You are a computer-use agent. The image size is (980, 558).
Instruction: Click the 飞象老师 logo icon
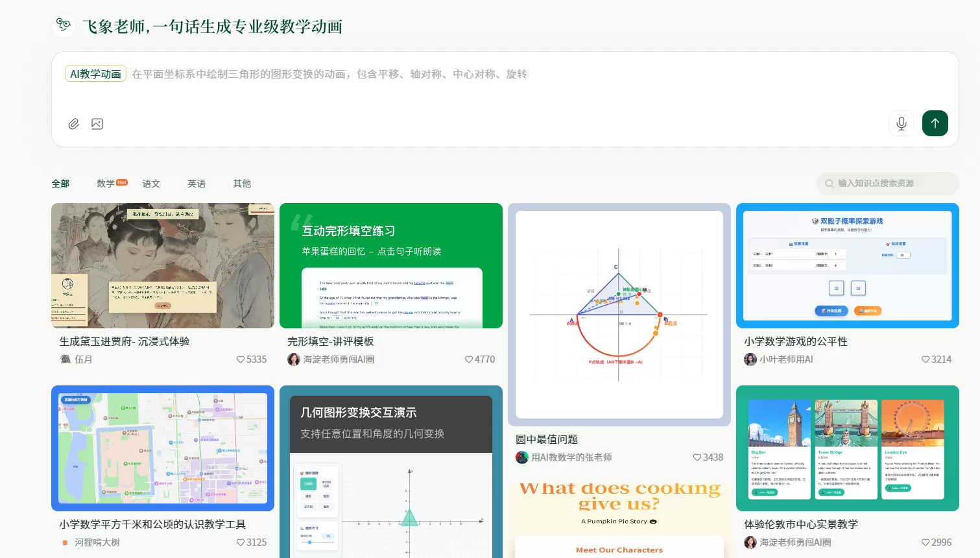pos(64,25)
